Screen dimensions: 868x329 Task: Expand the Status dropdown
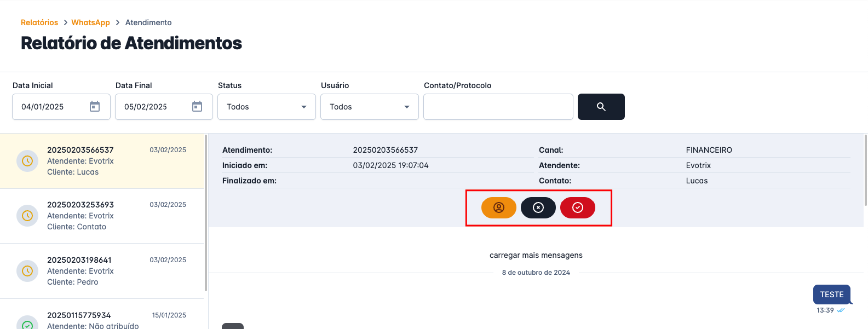[267, 107]
